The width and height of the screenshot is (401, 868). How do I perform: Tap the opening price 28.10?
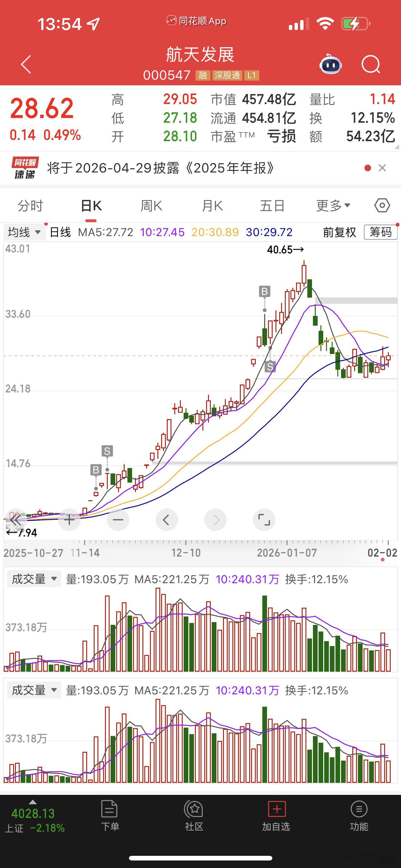(180, 136)
